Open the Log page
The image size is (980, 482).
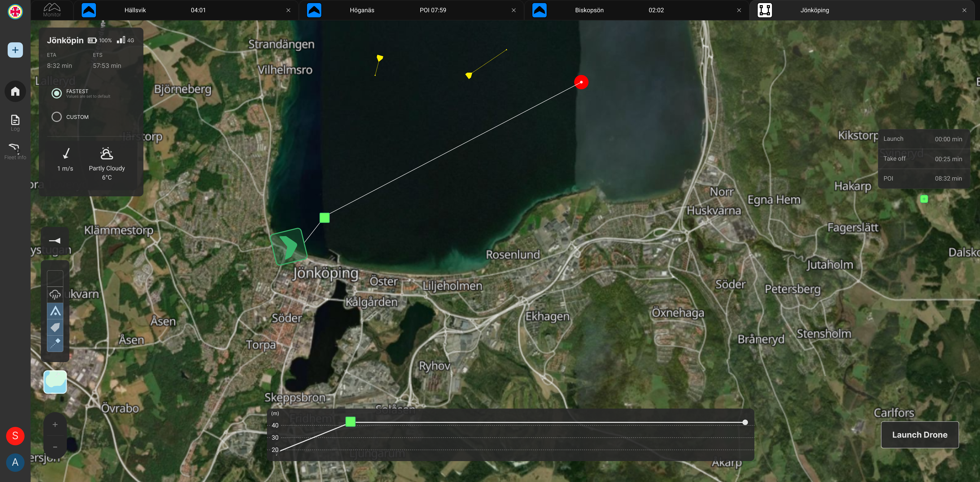point(15,123)
